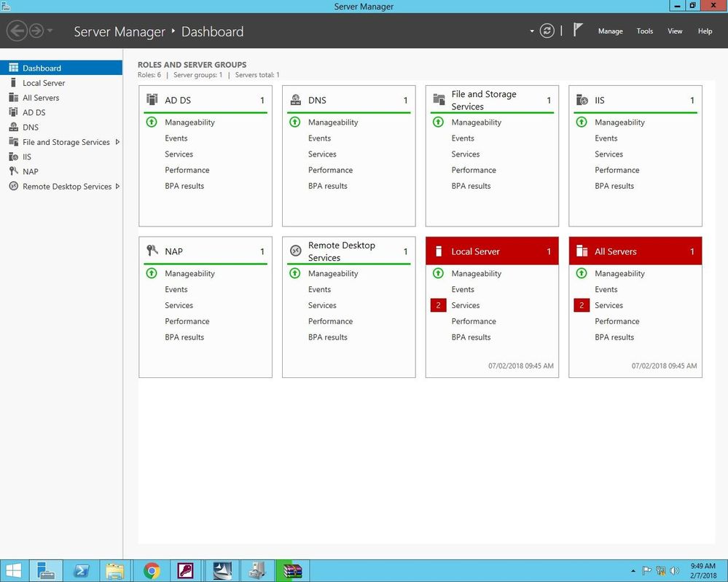Open Google Chrome from the taskbar
728x582 pixels.
(152, 570)
